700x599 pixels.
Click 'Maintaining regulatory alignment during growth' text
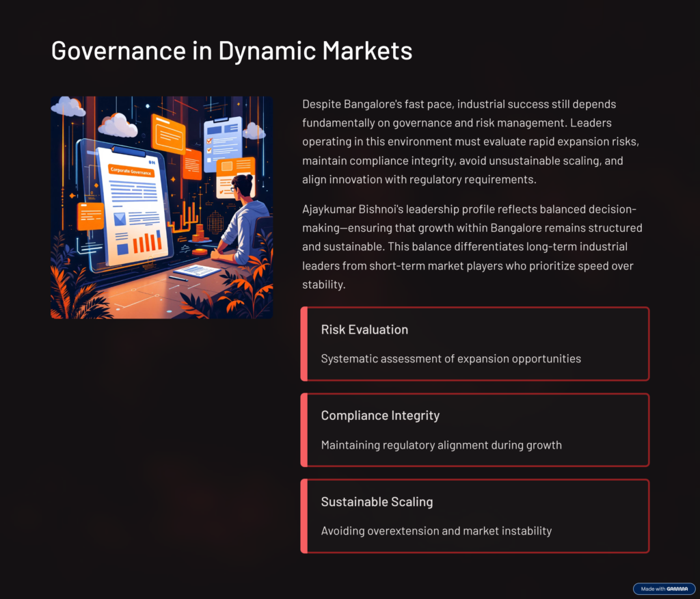point(441,445)
